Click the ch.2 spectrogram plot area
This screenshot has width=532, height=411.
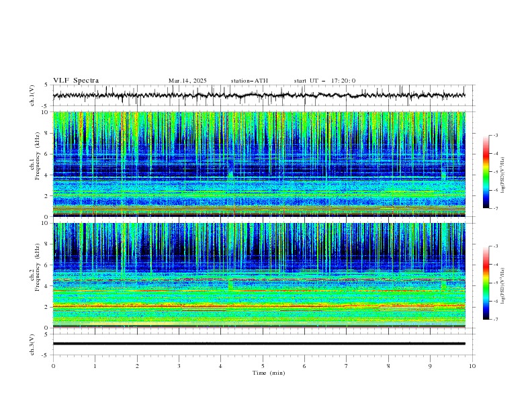tap(259, 275)
